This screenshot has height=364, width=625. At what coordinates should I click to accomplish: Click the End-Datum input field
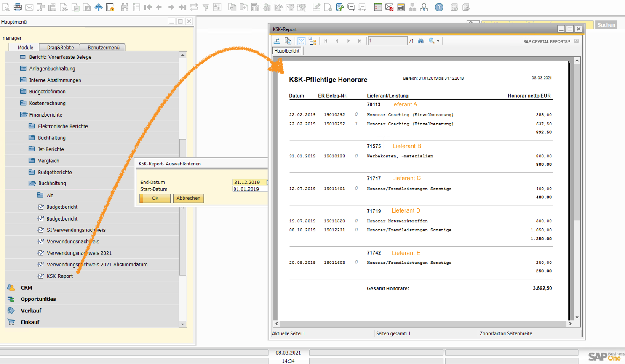click(x=249, y=182)
